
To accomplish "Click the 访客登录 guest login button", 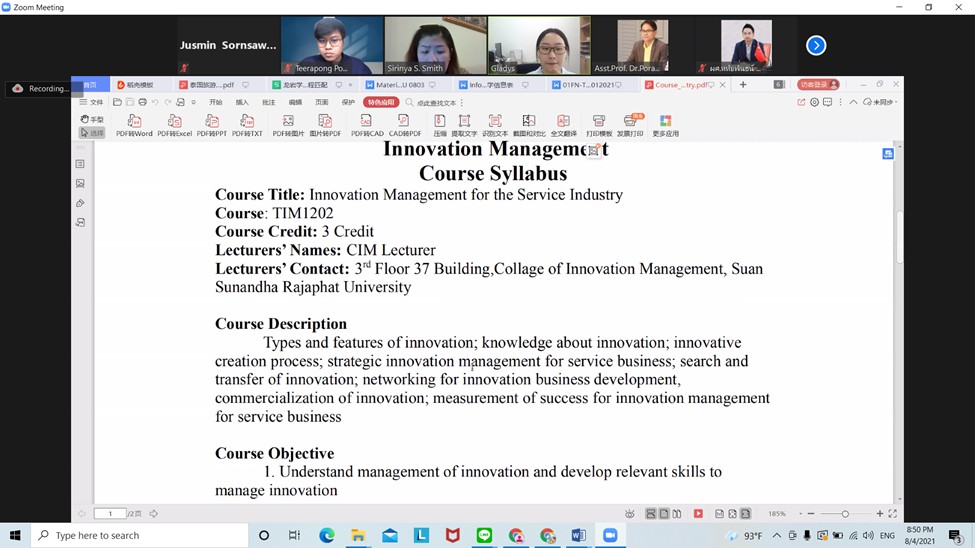I will [x=818, y=85].
